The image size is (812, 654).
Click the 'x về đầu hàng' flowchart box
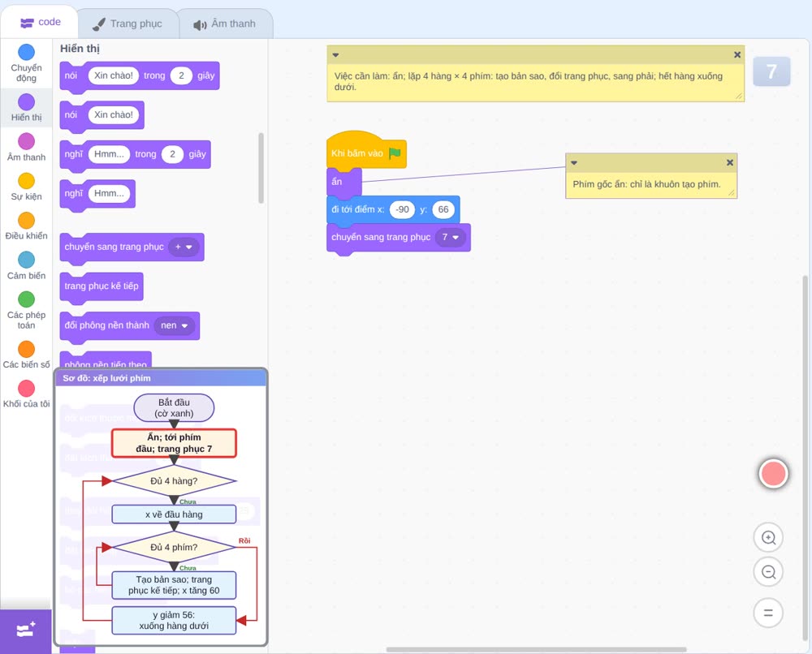(174, 514)
